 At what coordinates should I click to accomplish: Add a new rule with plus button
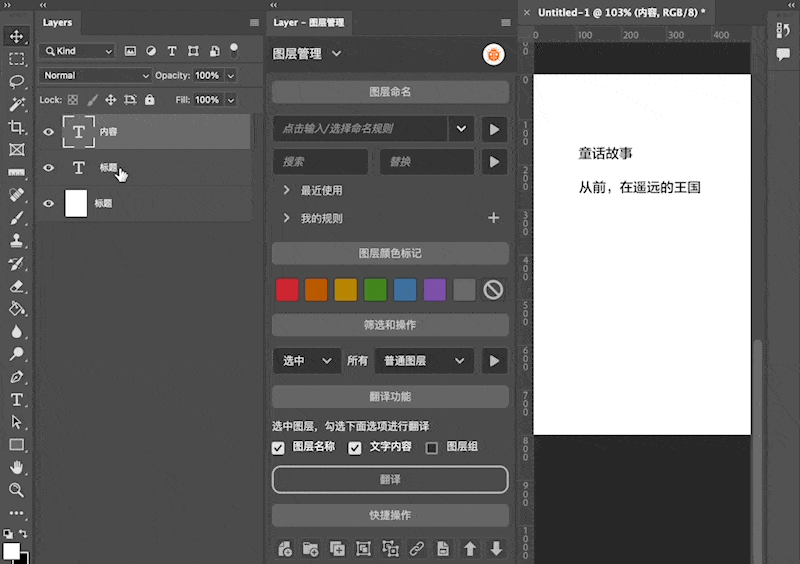pyautogui.click(x=493, y=218)
